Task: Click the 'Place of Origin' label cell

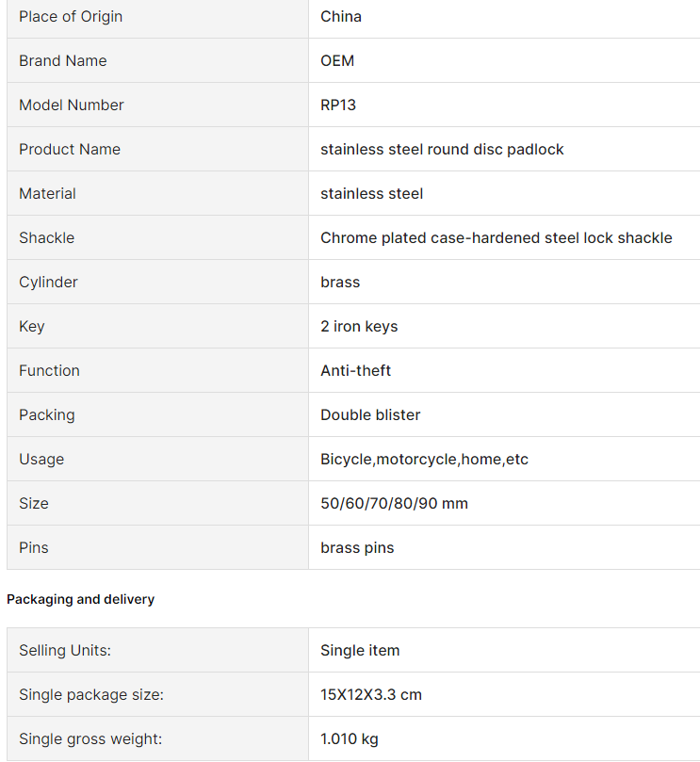Action: point(157,17)
